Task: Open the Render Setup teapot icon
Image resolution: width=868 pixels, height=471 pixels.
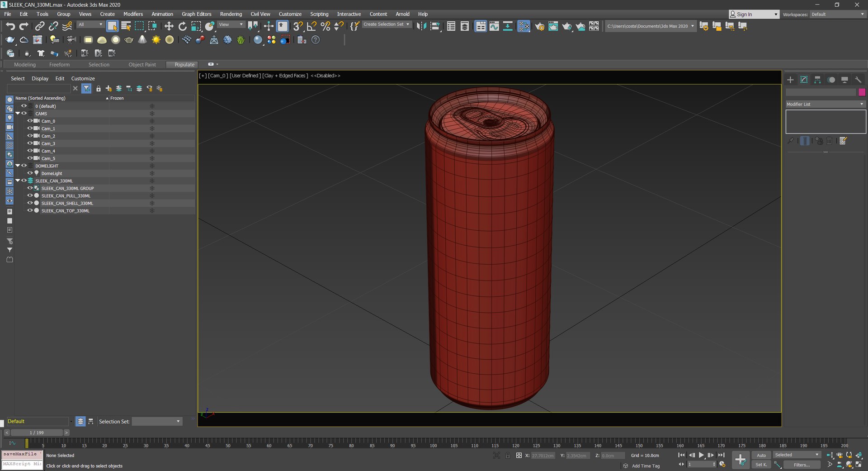Action: pos(539,26)
